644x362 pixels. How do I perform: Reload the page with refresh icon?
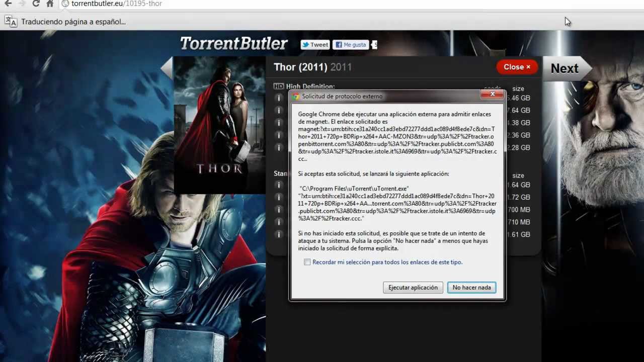36,4
